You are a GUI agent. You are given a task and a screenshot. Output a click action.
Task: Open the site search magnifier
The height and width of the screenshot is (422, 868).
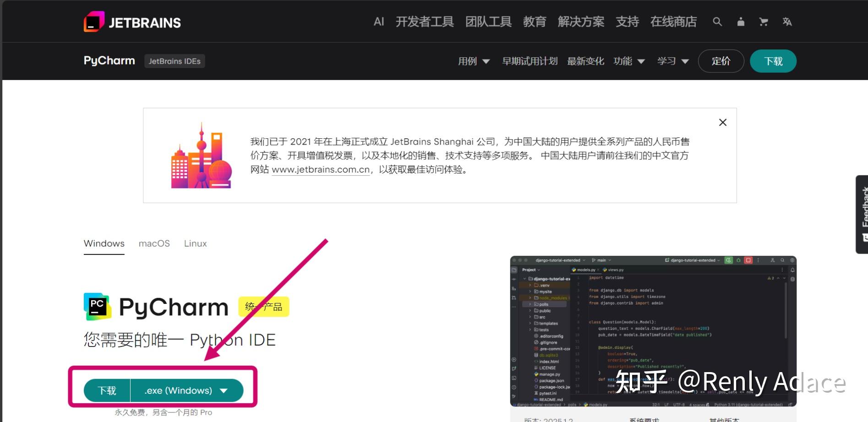pyautogui.click(x=717, y=22)
